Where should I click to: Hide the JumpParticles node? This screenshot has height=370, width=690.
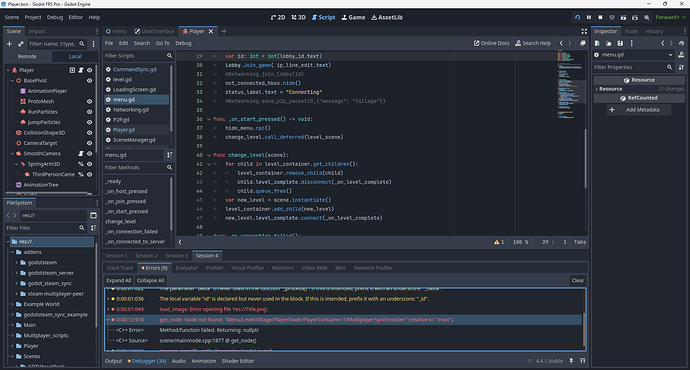[x=89, y=122]
